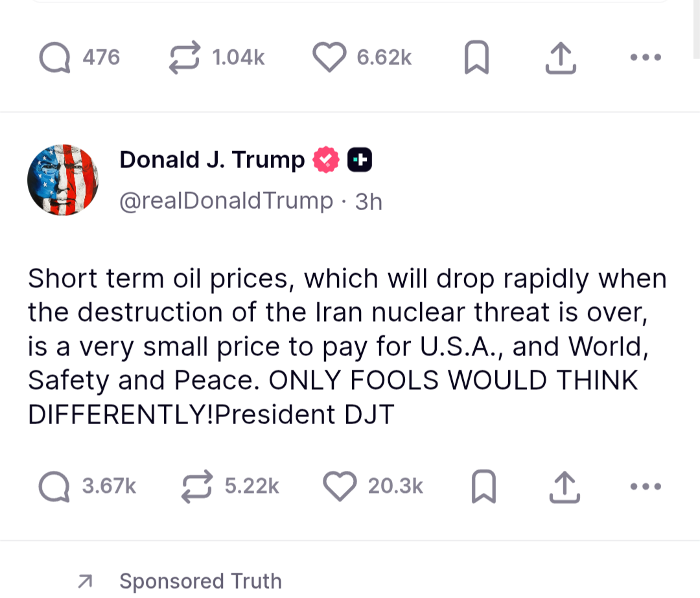
Task: Open more options on oil prices post
Action: (646, 486)
